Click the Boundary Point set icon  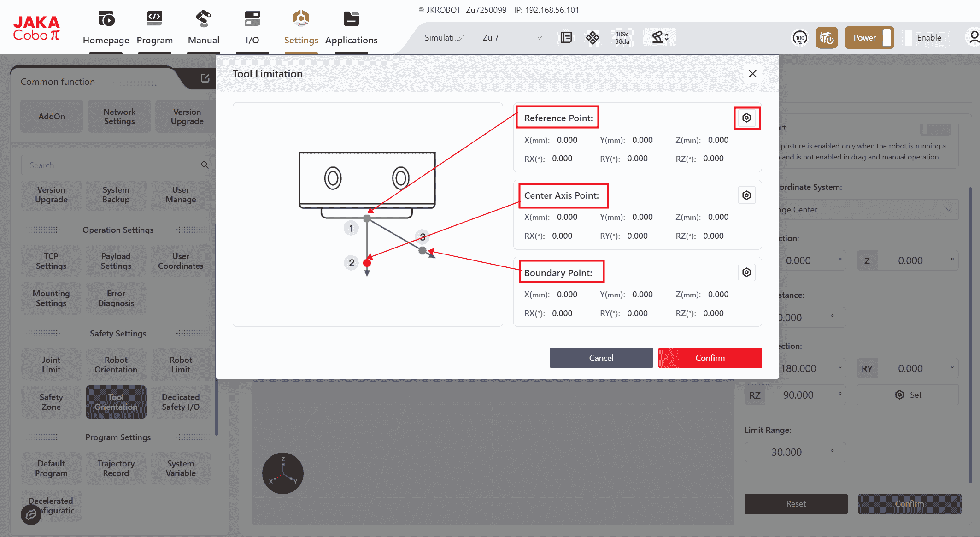point(746,272)
